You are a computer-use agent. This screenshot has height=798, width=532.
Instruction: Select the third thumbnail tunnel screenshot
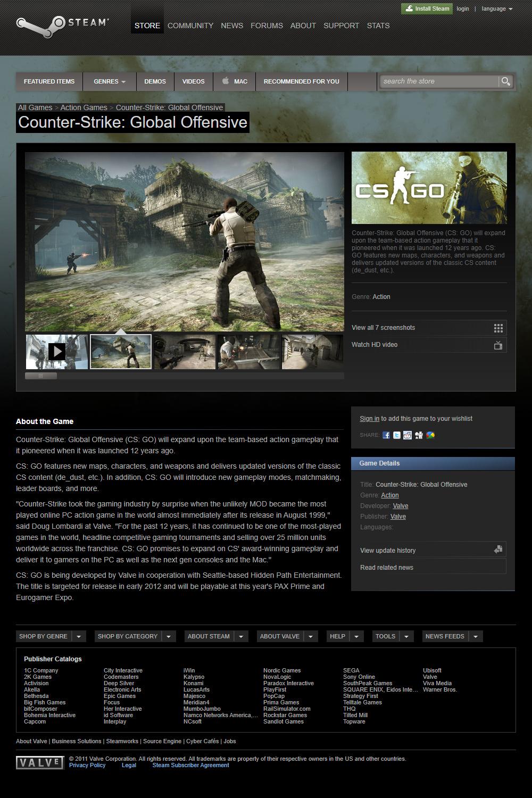coord(185,352)
